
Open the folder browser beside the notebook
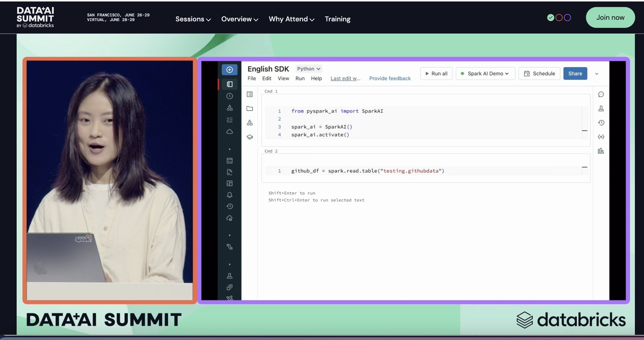pos(249,108)
